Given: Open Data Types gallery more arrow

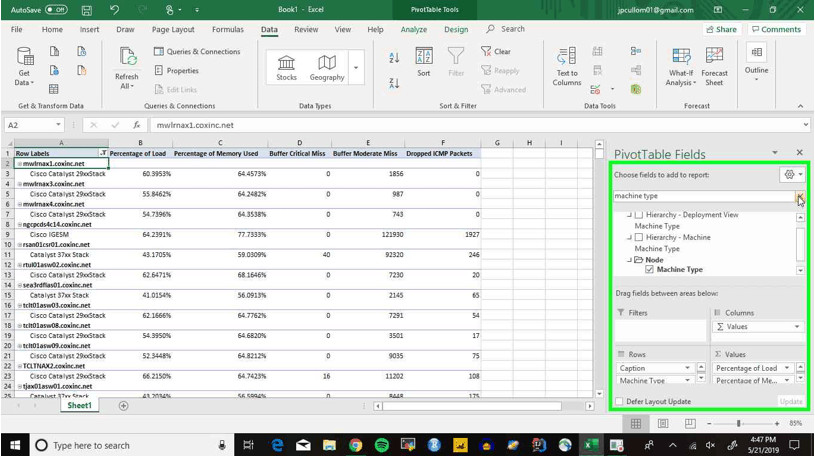Looking at the screenshot, I should 356,68.
